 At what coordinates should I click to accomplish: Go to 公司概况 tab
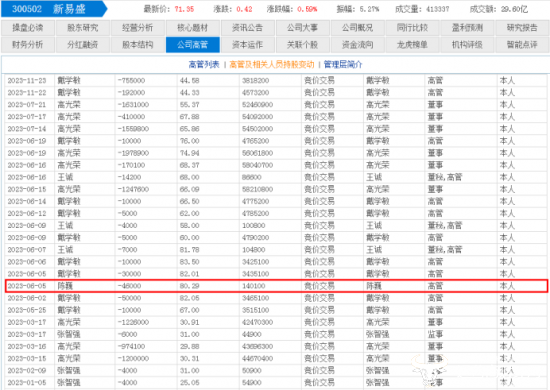pos(357,28)
